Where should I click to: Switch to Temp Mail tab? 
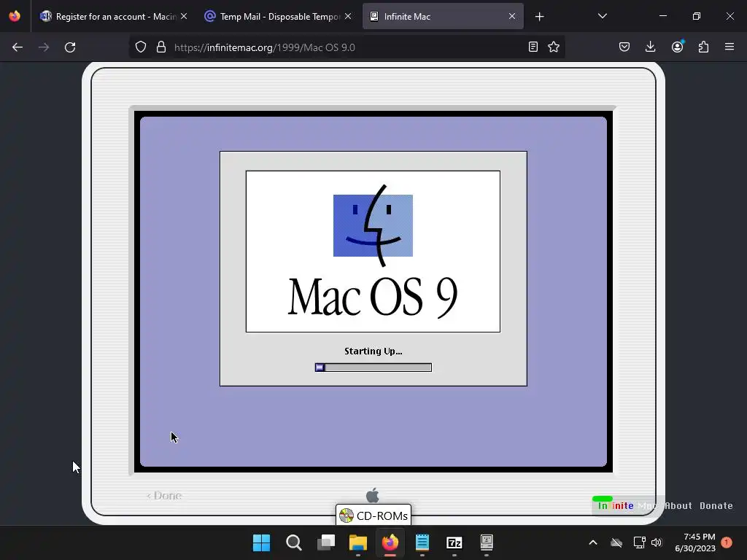pos(278,17)
